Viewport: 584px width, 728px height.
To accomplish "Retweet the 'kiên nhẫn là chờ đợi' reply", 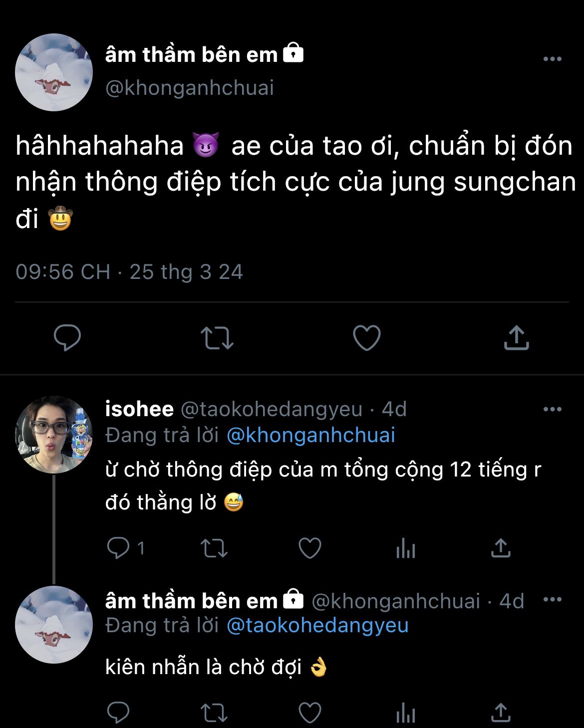I will pos(214,713).
